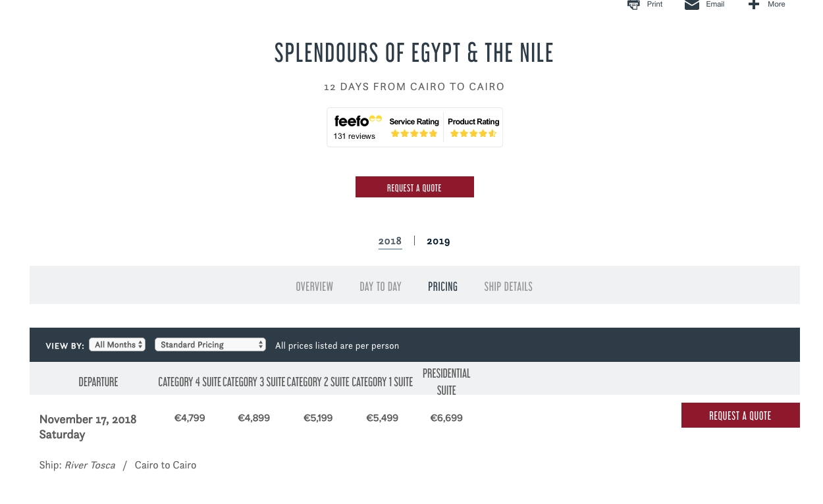Switch to the 2018 pricing year

tap(390, 241)
